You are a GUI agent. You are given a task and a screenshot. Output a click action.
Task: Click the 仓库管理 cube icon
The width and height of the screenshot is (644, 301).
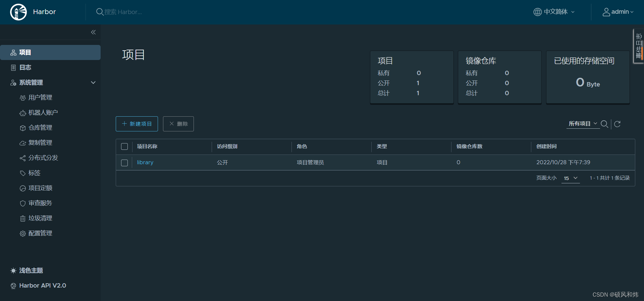pos(22,128)
